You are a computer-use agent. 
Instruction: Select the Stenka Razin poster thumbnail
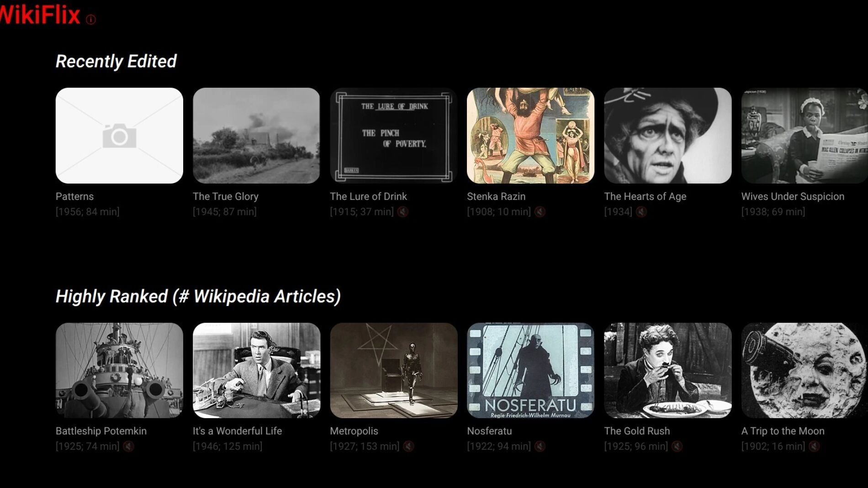530,136
